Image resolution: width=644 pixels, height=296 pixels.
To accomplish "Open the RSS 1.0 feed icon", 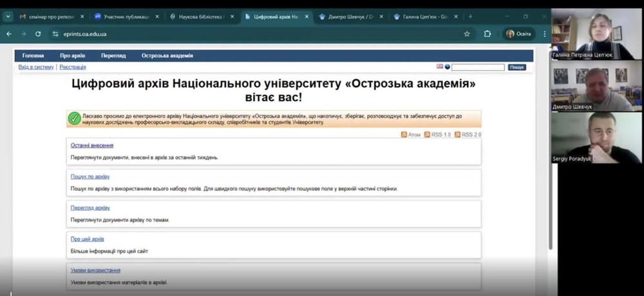I will coord(427,135).
